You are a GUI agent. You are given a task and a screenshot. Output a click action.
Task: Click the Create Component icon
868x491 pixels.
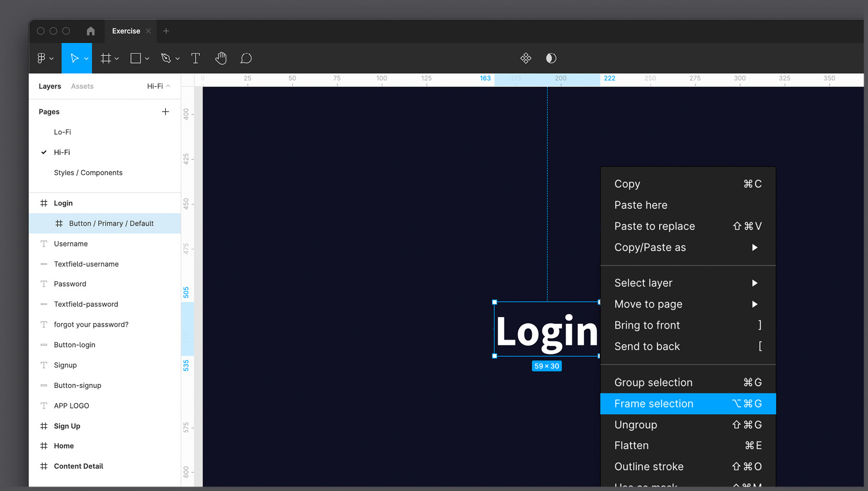click(526, 58)
